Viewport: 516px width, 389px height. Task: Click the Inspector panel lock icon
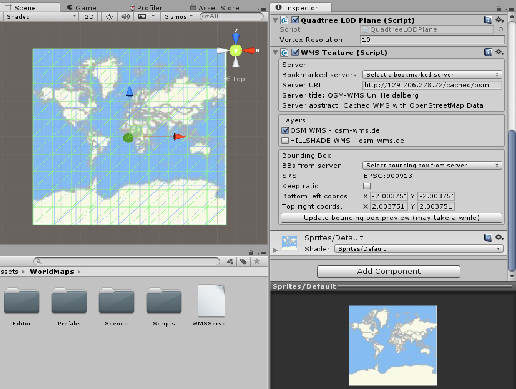tap(499, 8)
